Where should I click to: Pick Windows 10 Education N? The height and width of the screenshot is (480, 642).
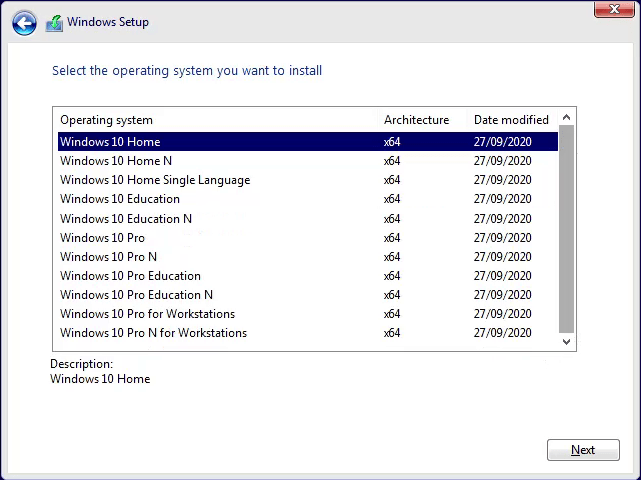[x=307, y=218]
